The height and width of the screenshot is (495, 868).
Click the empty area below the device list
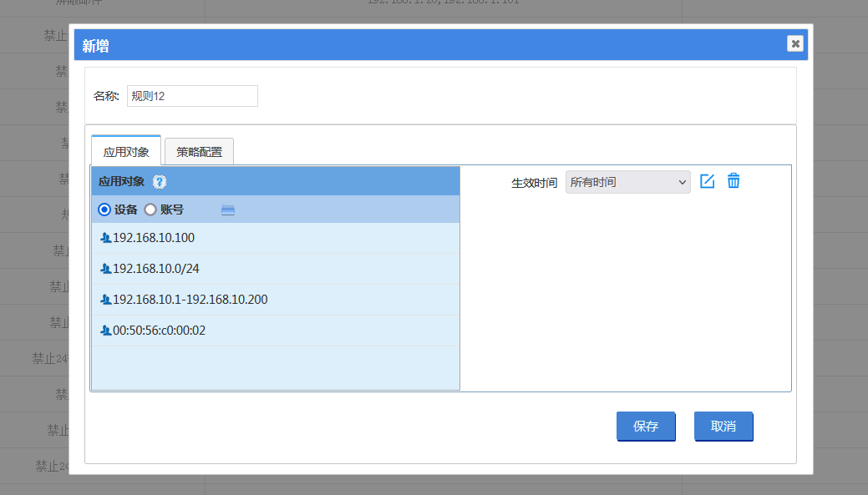[276, 367]
